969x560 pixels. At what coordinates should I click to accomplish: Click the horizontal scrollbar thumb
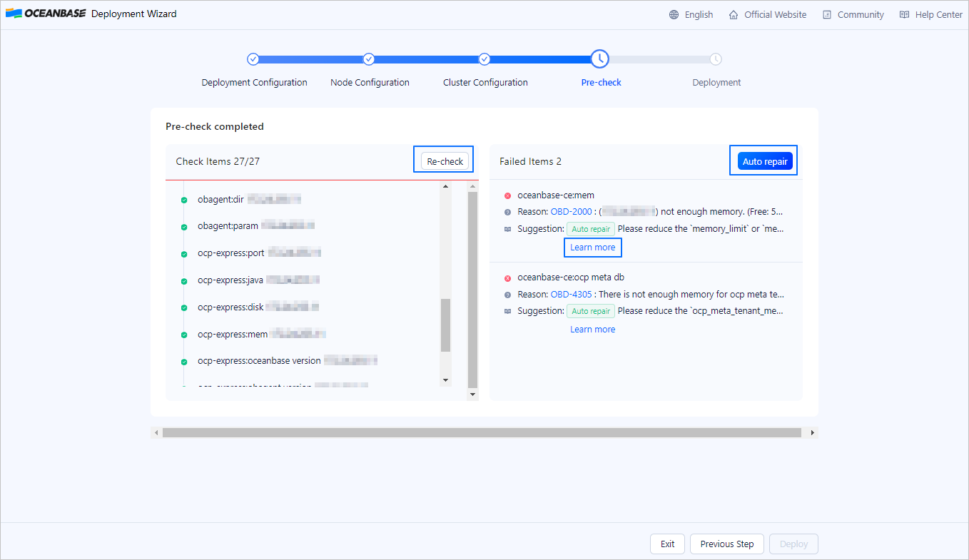click(482, 432)
